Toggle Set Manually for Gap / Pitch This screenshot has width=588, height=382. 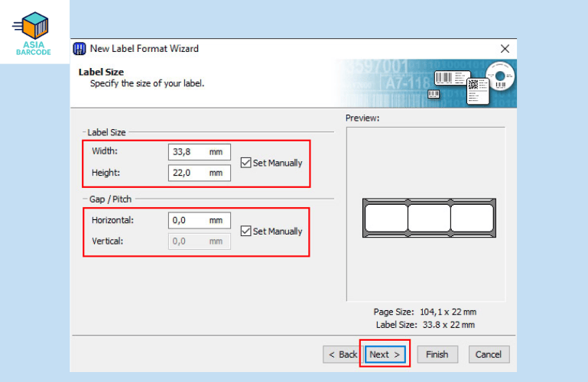[245, 231]
